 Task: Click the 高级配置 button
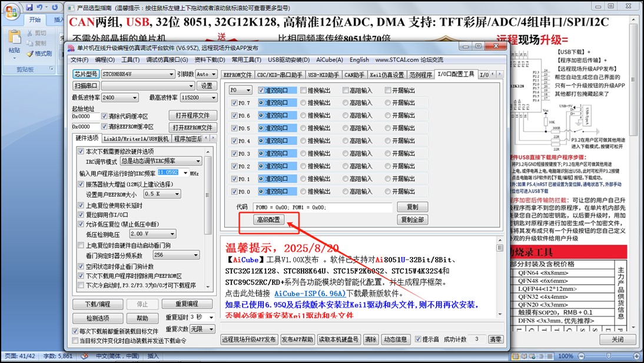260,219
